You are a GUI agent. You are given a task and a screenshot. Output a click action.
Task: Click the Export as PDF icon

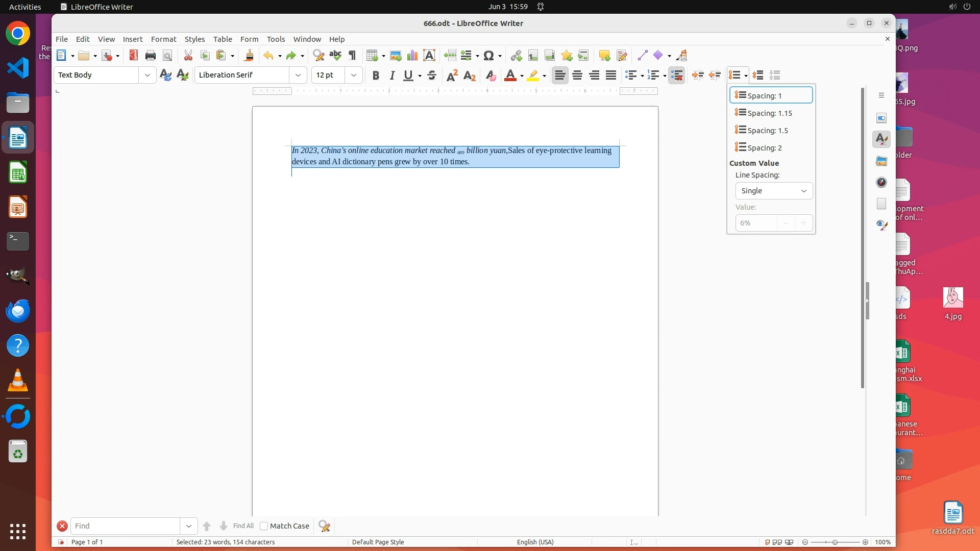[x=133, y=56]
